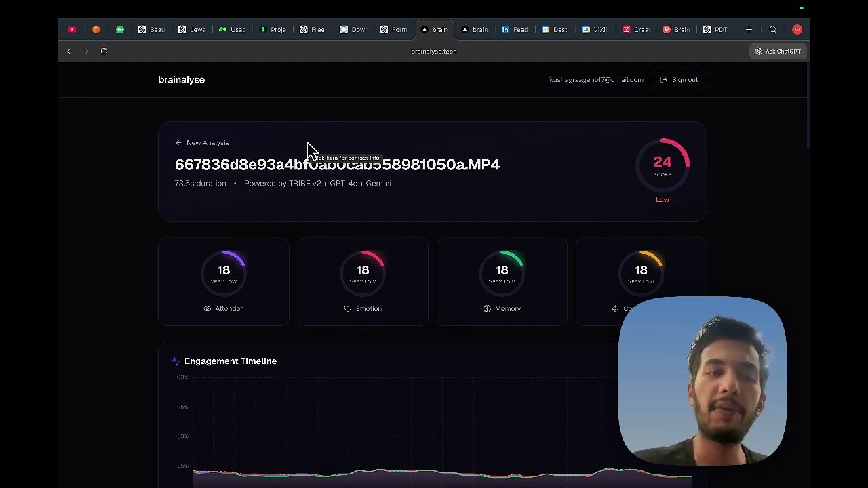Click the yellow score 18 gauge
The image size is (868, 488).
[x=641, y=273]
